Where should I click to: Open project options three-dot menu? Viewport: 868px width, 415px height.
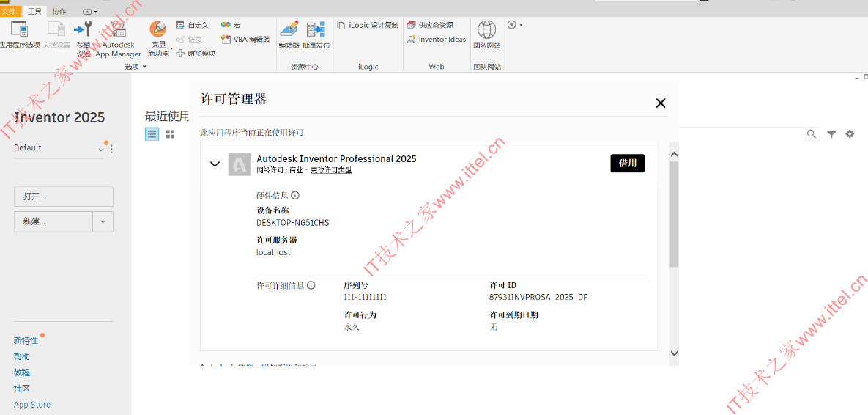[x=112, y=149]
